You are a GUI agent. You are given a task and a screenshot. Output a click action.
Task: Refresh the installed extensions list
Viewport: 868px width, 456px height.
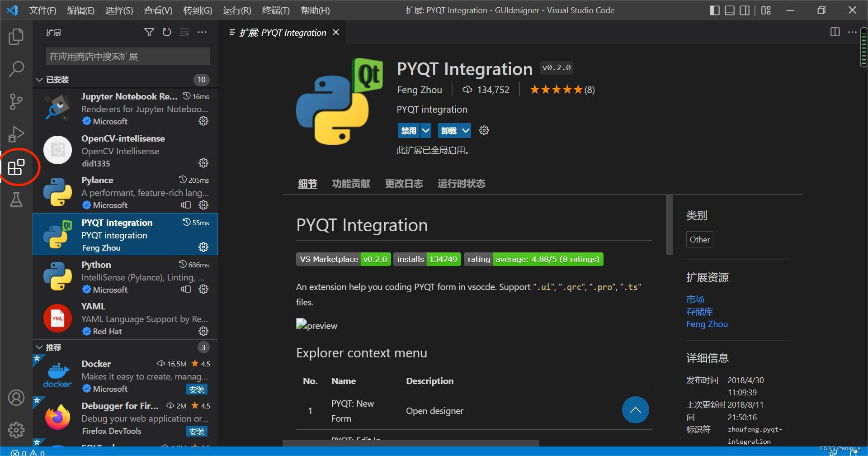166,32
